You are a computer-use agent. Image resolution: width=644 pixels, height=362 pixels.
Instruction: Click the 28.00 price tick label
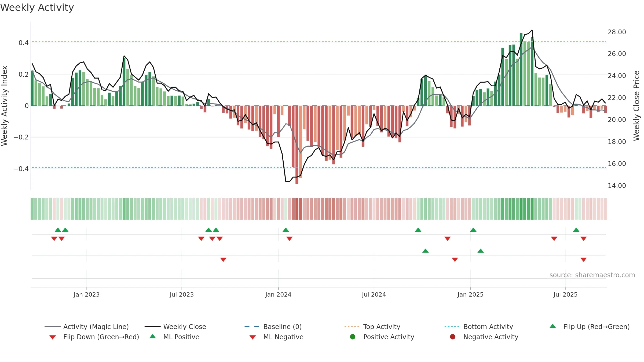click(617, 32)
